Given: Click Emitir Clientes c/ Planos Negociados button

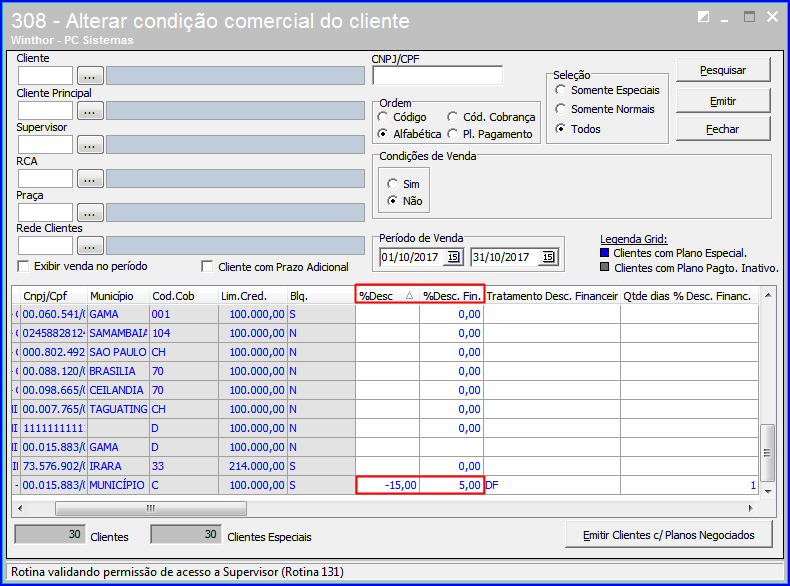Looking at the screenshot, I should [669, 535].
